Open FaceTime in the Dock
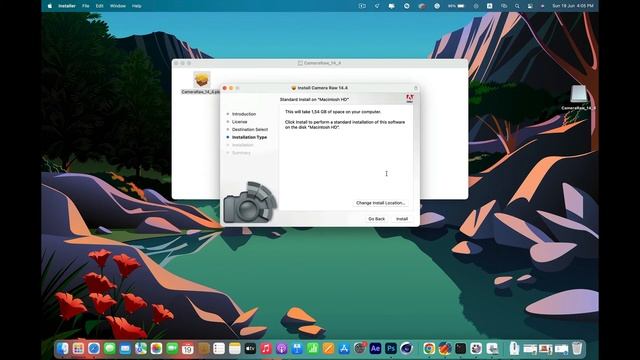Viewport: 640px width, 360px height. pos(172,348)
